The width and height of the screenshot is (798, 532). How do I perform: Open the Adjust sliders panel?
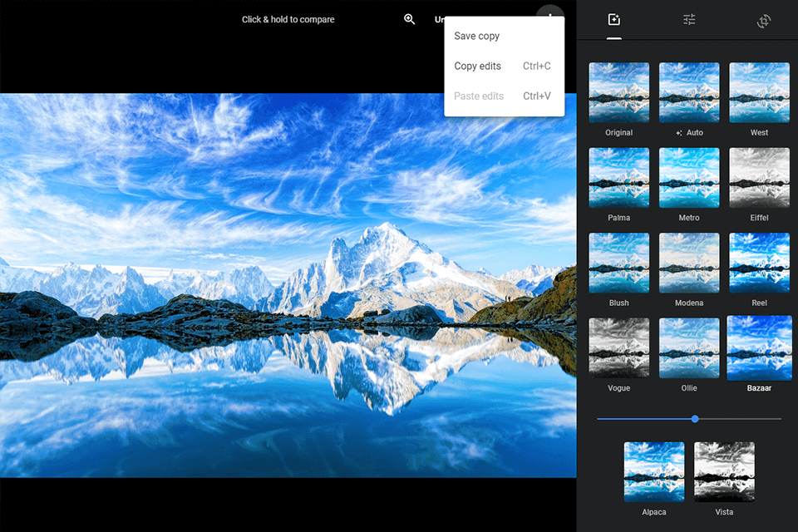pos(688,20)
